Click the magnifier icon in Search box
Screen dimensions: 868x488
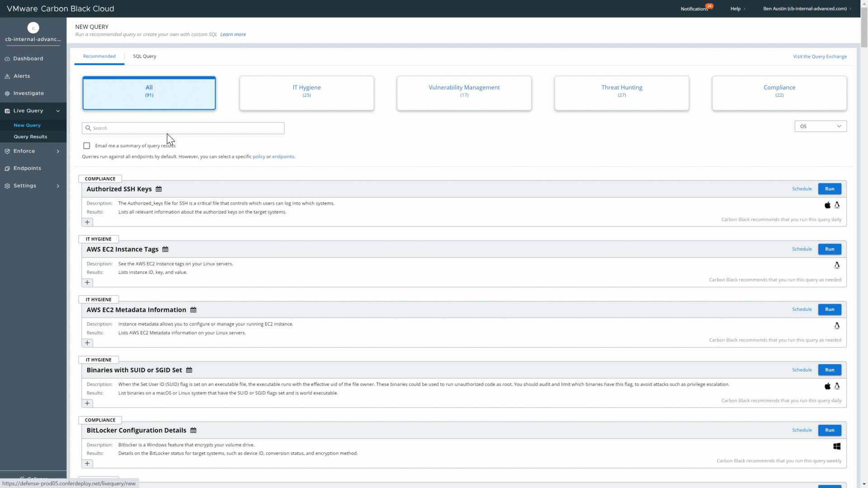[x=88, y=128]
